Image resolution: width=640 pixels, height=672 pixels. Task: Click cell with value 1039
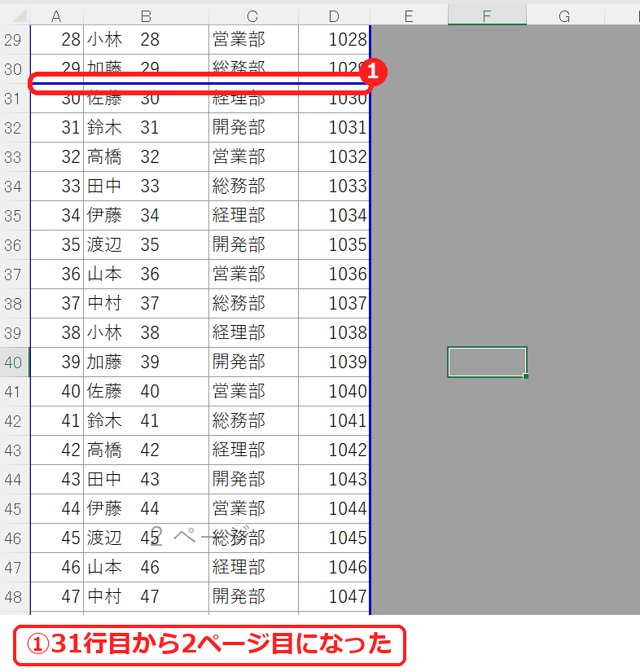pos(334,362)
